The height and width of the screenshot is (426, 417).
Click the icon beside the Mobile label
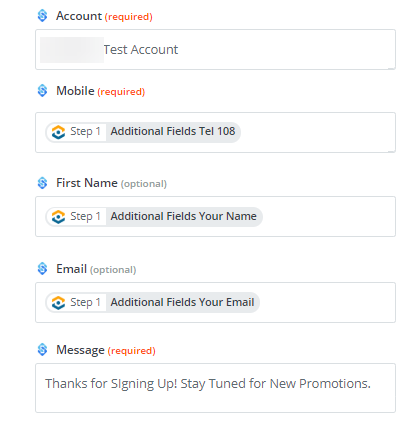pos(42,91)
